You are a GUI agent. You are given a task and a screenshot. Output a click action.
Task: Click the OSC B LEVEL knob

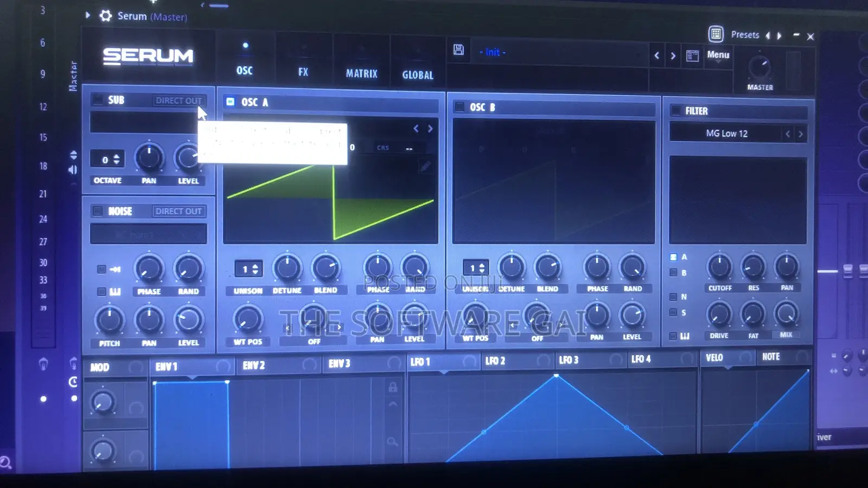[x=631, y=315]
